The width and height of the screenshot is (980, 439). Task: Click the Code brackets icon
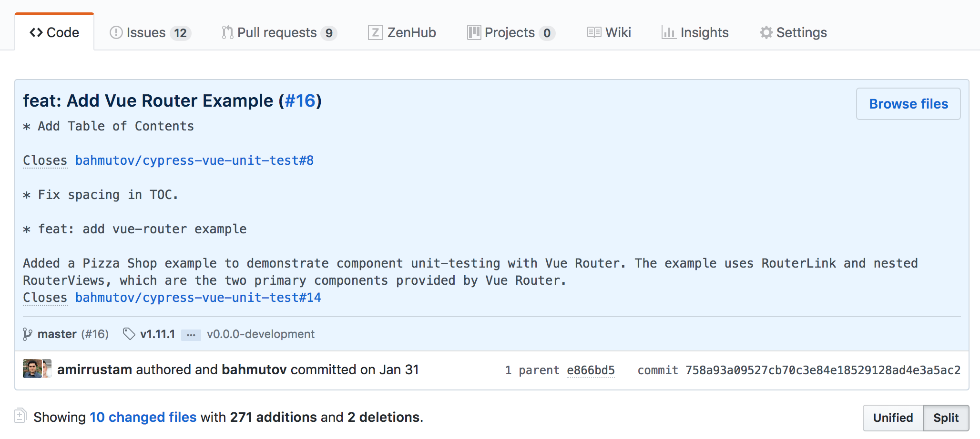(36, 32)
